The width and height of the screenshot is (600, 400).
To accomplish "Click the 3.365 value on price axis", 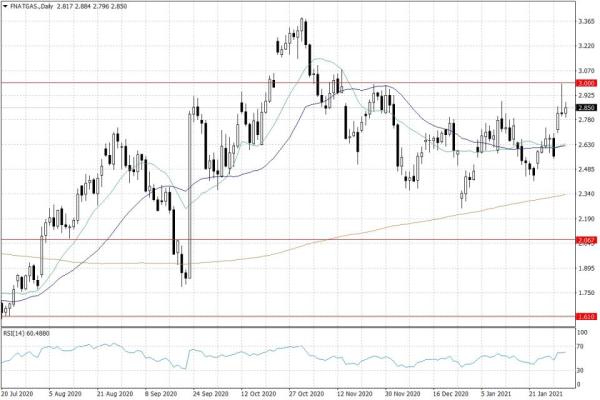I will 587,21.
